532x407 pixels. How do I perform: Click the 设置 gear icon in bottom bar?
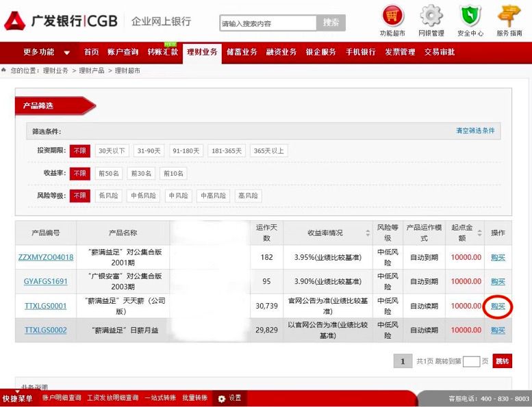pos(221,398)
